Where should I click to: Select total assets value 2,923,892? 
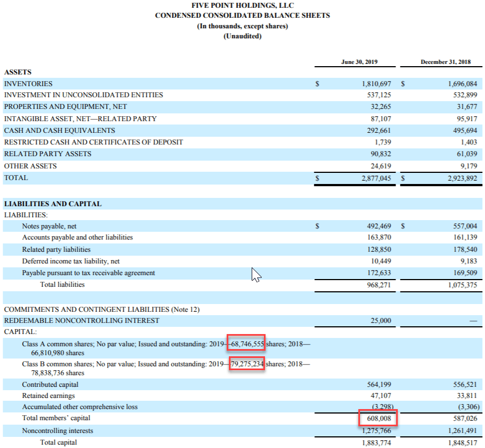pyautogui.click(x=462, y=178)
